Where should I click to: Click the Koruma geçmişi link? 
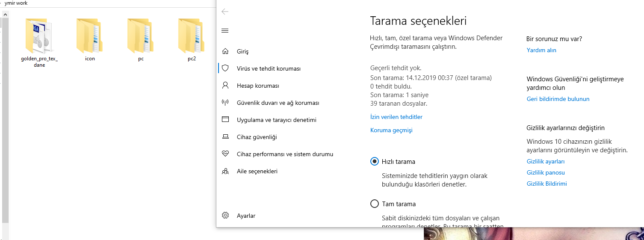[391, 130]
